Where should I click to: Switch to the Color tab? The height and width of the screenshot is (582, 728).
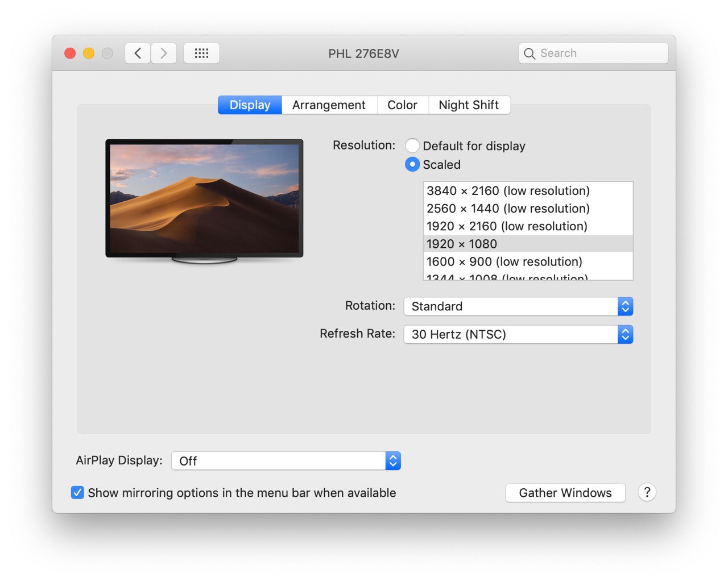tap(402, 105)
